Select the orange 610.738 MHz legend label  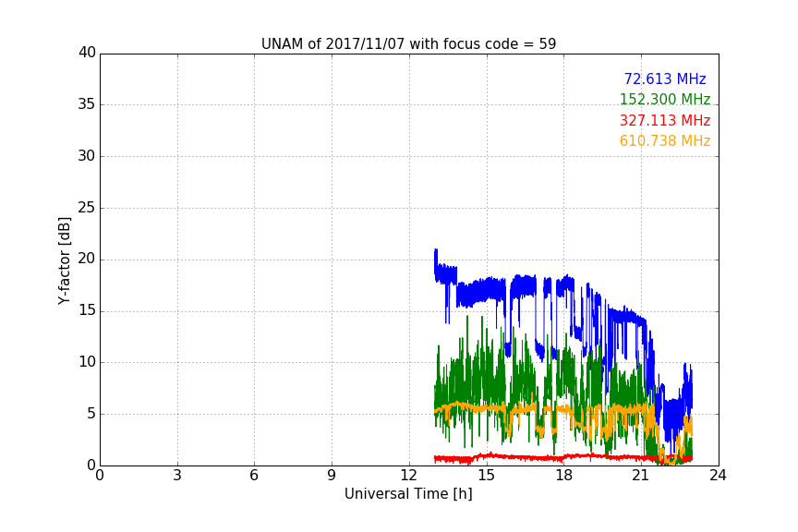pos(665,141)
